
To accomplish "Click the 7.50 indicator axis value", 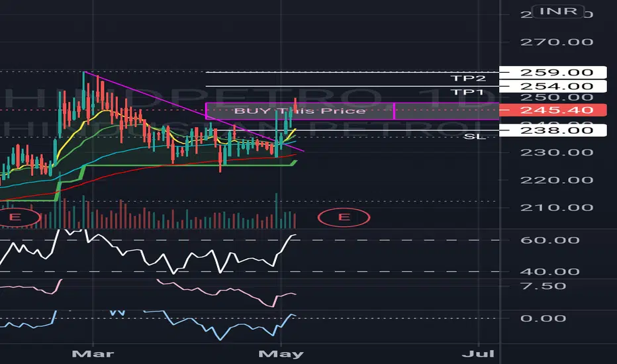I will [x=543, y=286].
